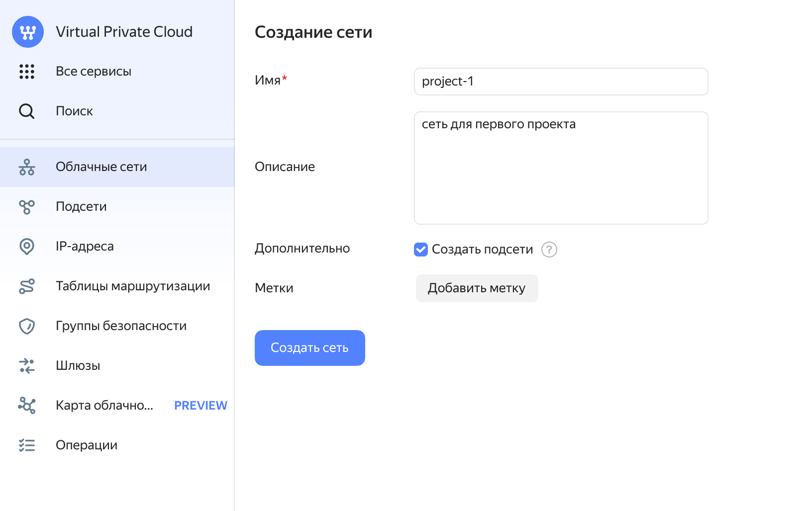Open IP-адреса section
The image size is (812, 511).
pos(117,247)
